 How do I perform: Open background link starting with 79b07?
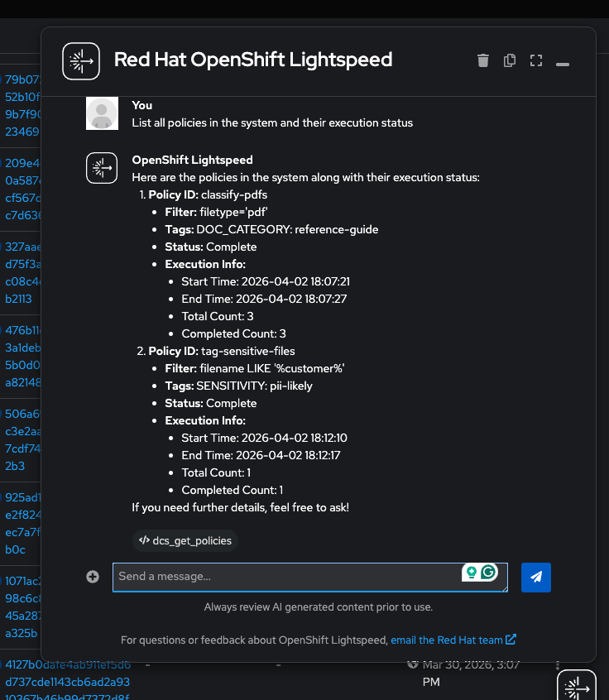(x=22, y=105)
